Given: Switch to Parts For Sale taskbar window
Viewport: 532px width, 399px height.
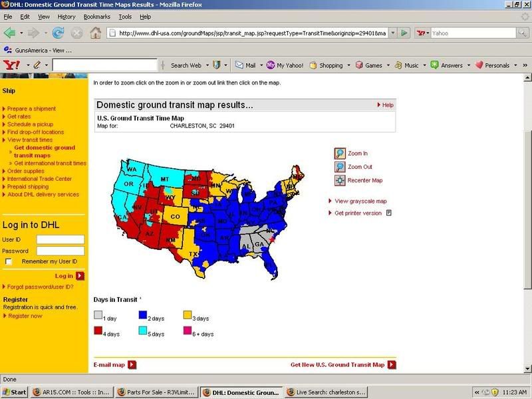Looking at the screenshot, I should [156, 392].
